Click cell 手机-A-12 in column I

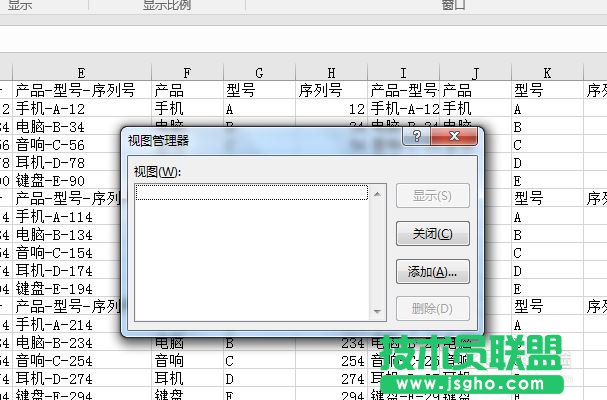pyautogui.click(x=403, y=109)
